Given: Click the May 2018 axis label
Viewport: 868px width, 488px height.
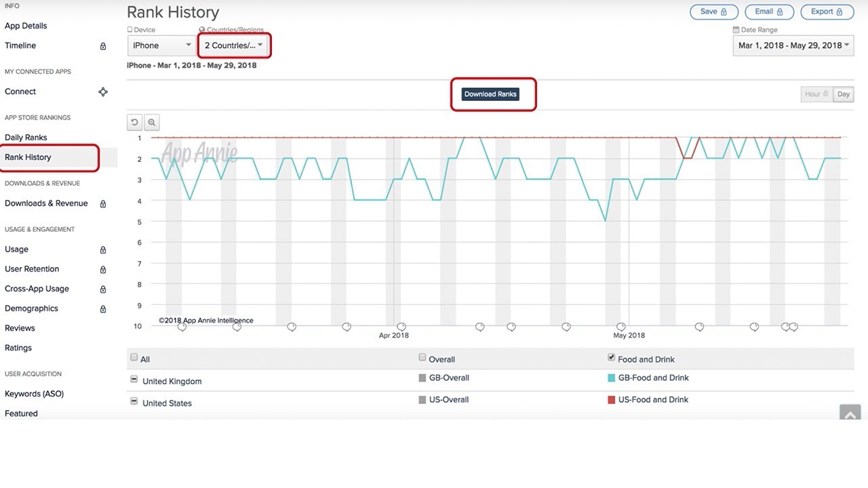Looking at the screenshot, I should [629, 335].
